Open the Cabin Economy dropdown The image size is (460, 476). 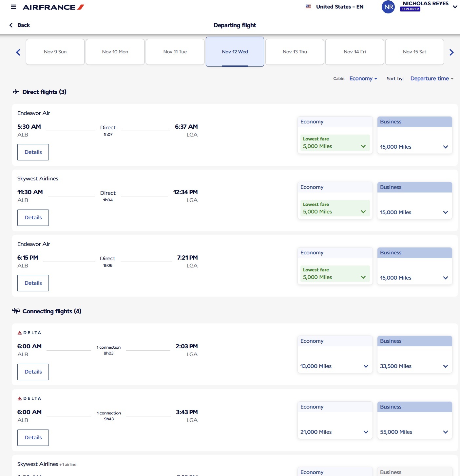[363, 79]
